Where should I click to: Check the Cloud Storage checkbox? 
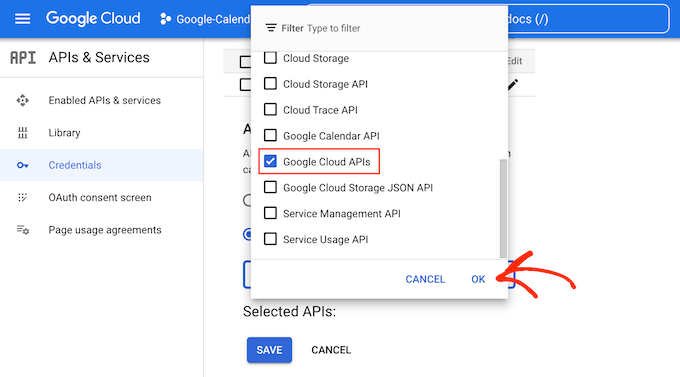click(x=270, y=58)
